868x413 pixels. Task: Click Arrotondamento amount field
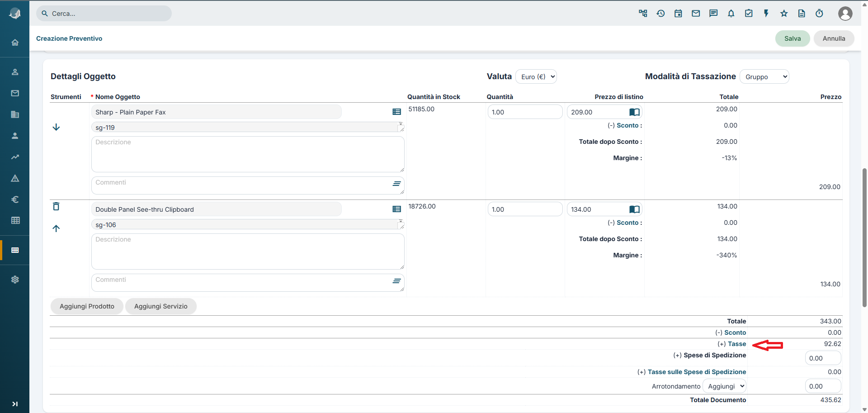tap(823, 386)
